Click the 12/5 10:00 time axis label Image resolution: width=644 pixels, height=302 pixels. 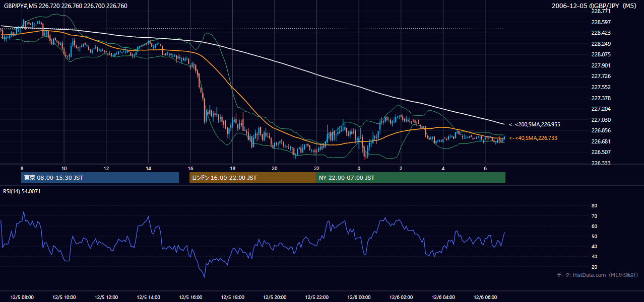(64, 297)
